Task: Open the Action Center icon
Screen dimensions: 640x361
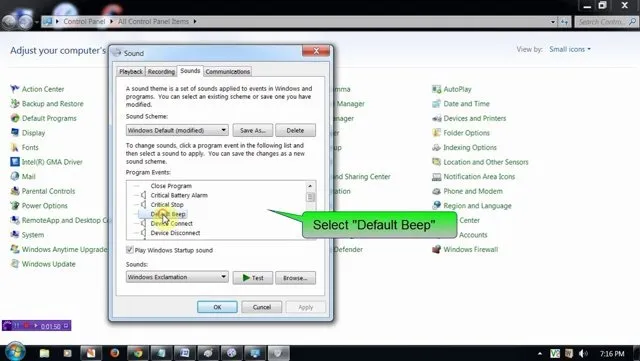Action: click(15, 89)
